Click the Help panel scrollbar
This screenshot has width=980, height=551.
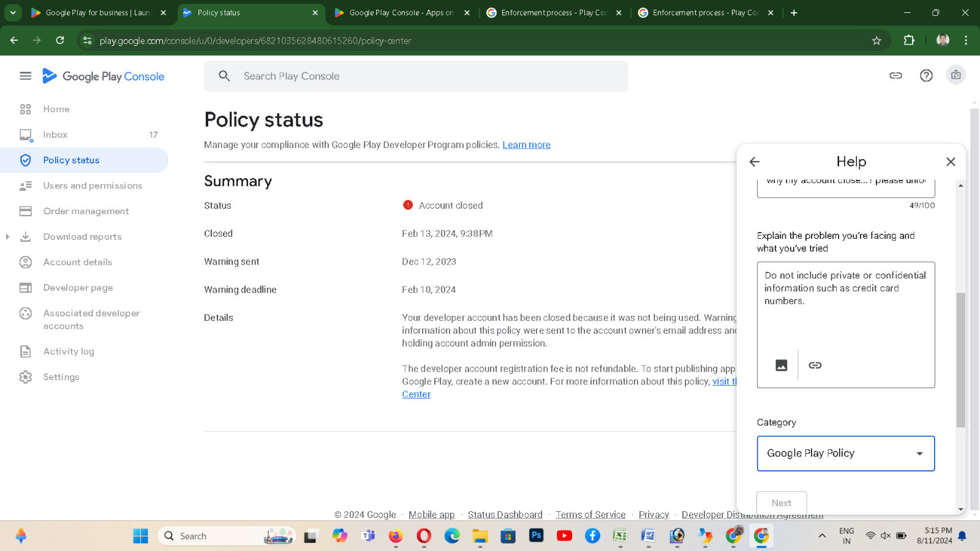click(960, 360)
